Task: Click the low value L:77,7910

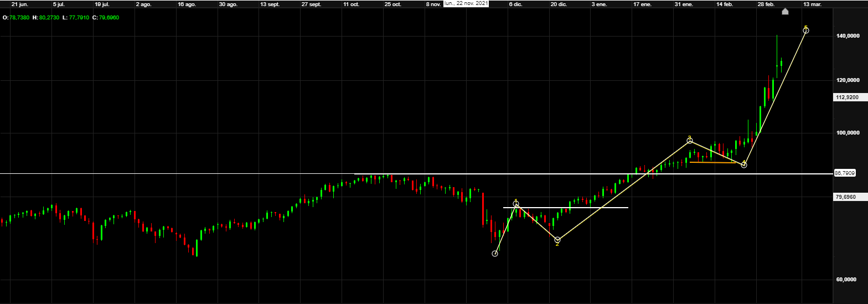Action: 75,18
